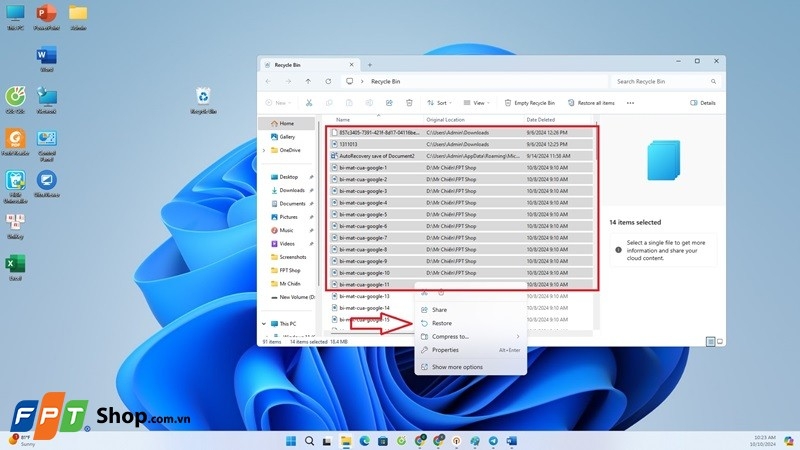This screenshot has width=800, height=450.
Task: Open Music in the sidebar
Action: pos(286,230)
